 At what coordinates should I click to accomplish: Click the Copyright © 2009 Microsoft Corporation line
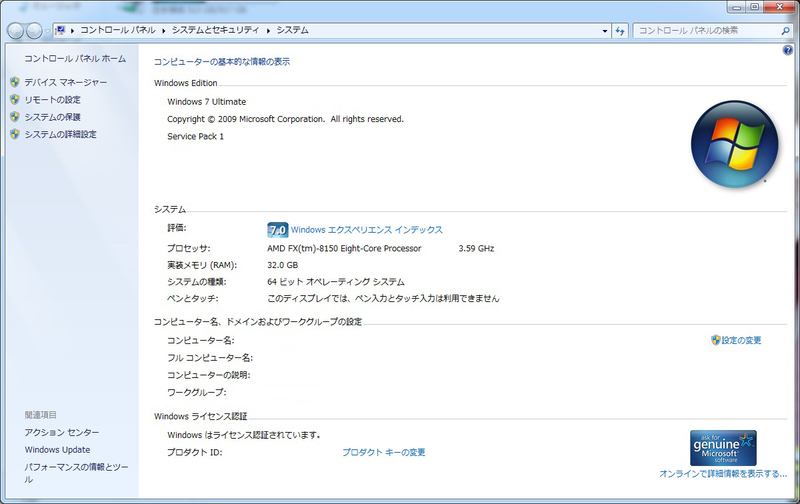coord(285,119)
